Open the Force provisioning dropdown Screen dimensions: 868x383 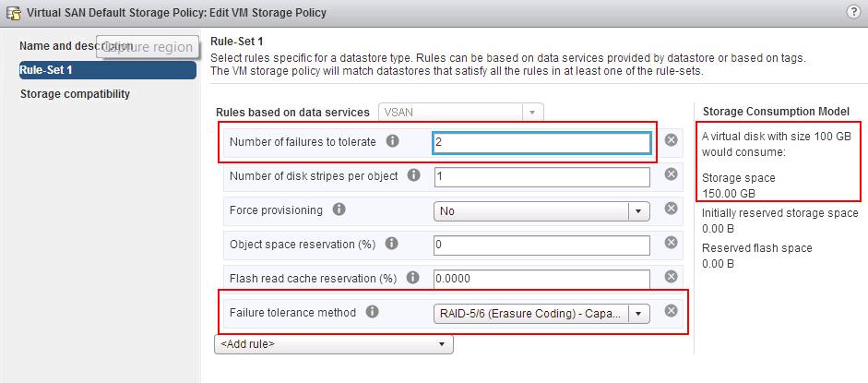[x=638, y=210]
